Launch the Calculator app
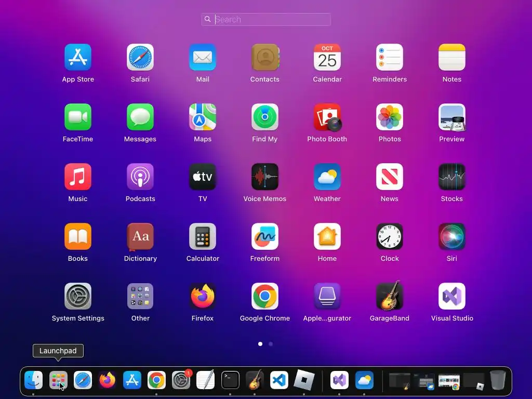The image size is (532, 399). tap(203, 236)
